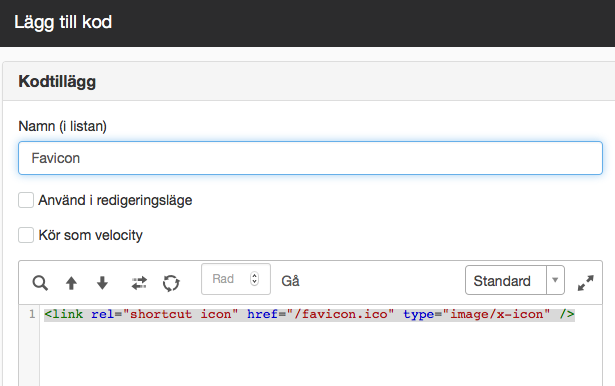The image size is (615, 386).
Task: Enable Kör som velocity checkbox
Action: [26, 235]
